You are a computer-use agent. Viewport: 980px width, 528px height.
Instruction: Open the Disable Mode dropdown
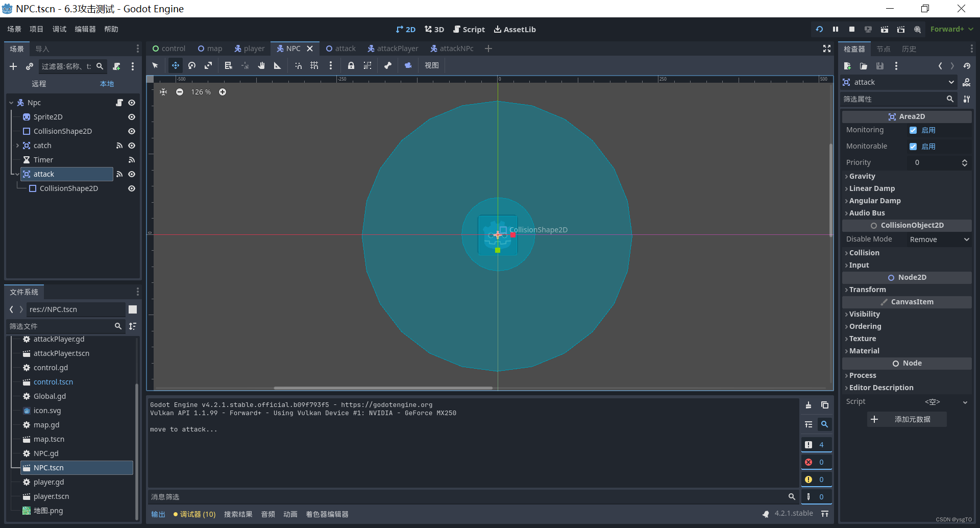point(939,239)
